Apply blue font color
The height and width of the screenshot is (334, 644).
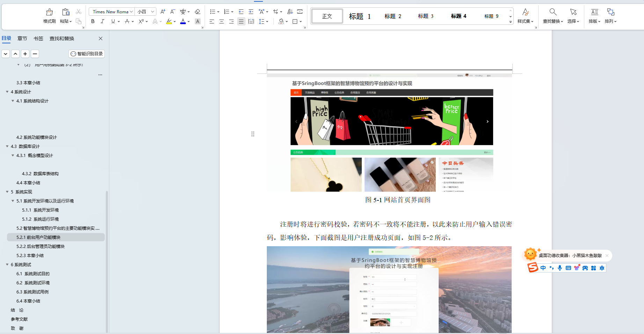(183, 21)
